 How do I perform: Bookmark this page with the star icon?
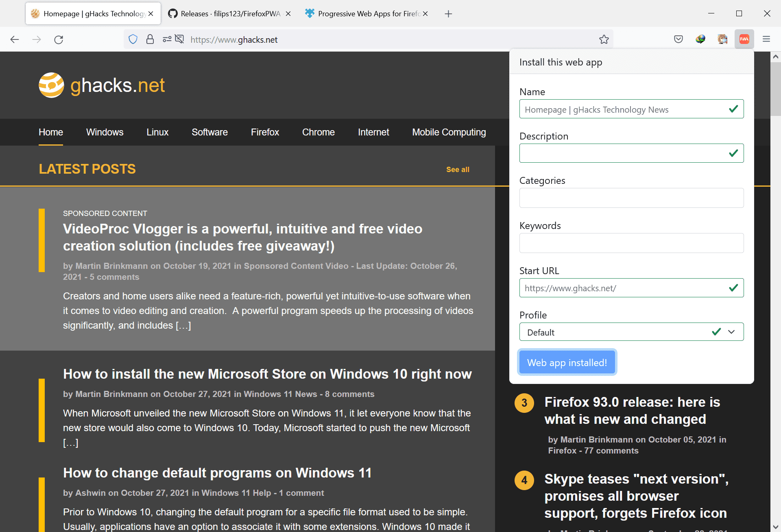coord(604,39)
